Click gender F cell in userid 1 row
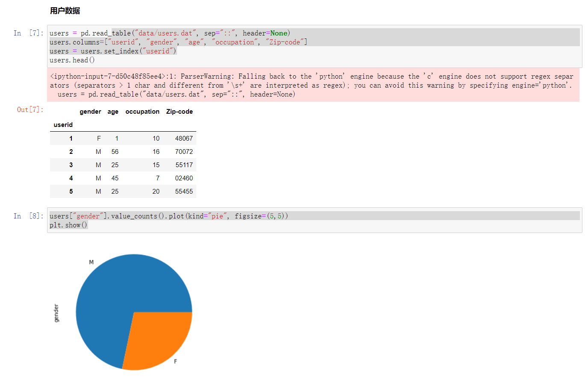 pos(99,138)
